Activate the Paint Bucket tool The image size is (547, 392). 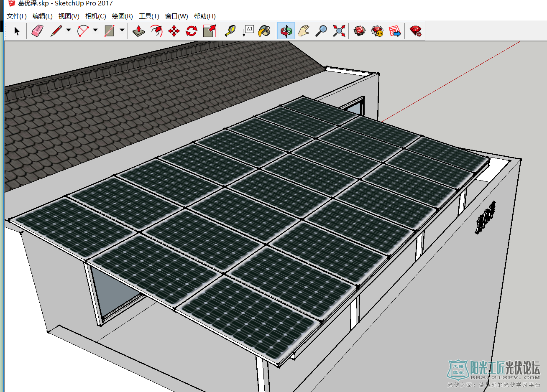pyautogui.click(x=265, y=31)
